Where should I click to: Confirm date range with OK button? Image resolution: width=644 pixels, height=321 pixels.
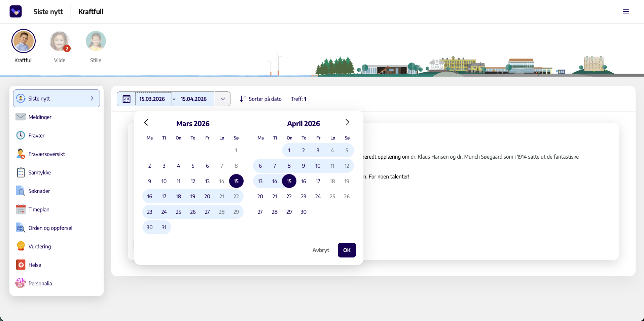pos(347,250)
